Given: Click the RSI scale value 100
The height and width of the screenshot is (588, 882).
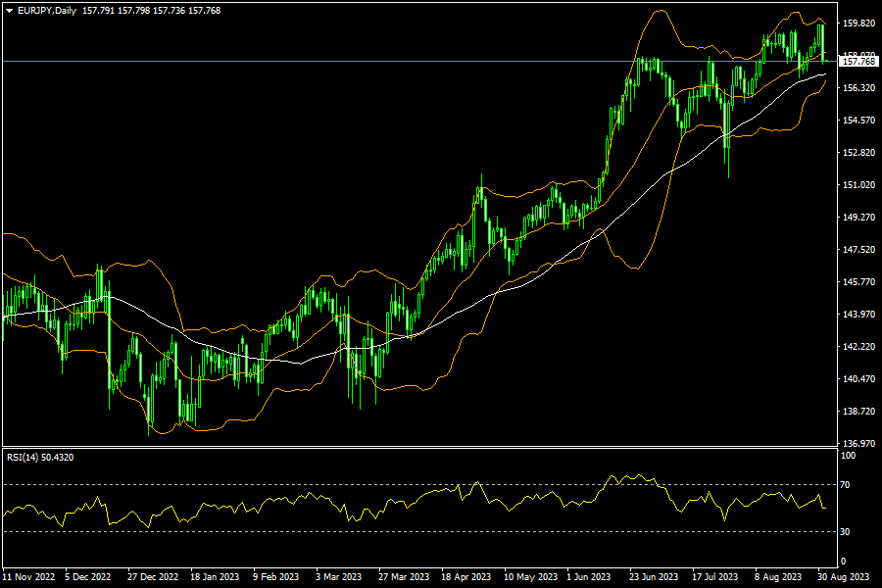Looking at the screenshot, I should pyautogui.click(x=848, y=456).
